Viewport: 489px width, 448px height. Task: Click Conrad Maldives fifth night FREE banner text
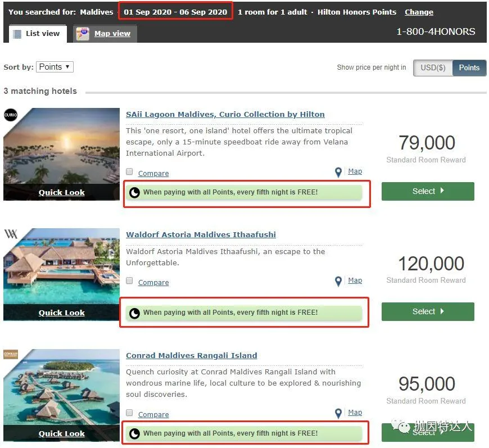(230, 433)
